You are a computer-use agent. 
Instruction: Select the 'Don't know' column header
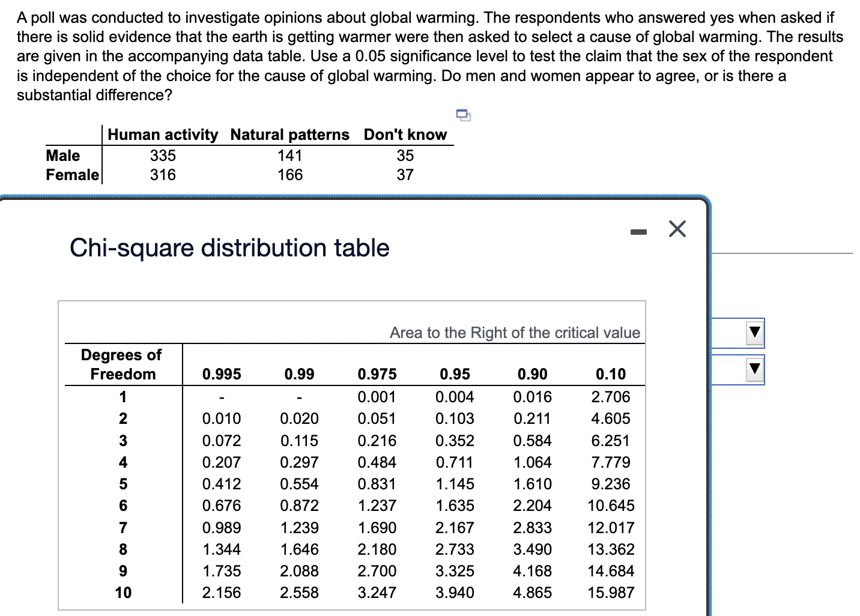point(405,134)
